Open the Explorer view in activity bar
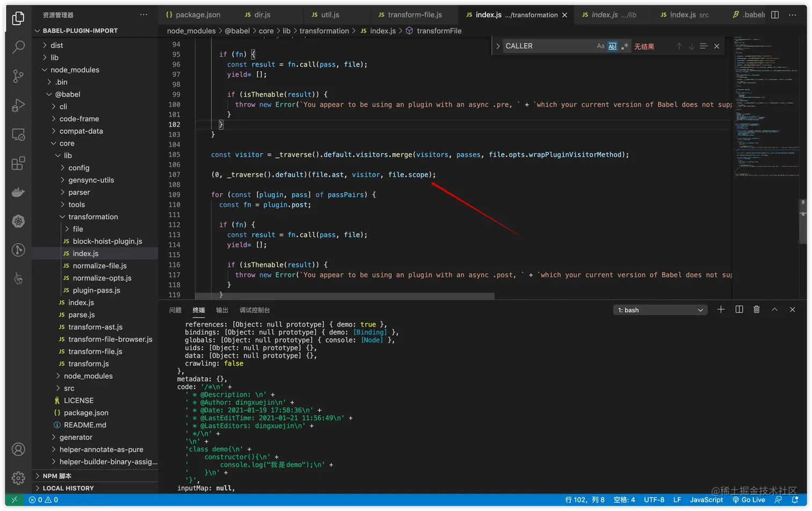Screen dimensions: 812x511 point(18,18)
